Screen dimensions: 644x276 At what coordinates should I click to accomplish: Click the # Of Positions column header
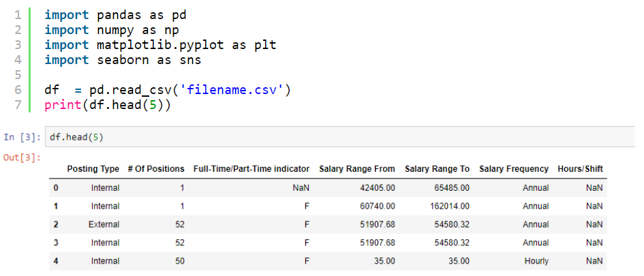click(x=156, y=169)
